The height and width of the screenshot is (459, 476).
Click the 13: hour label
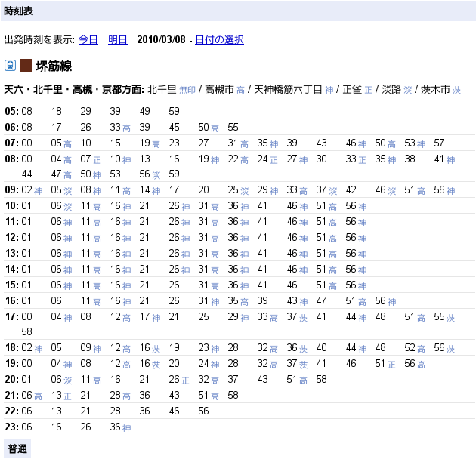click(12, 254)
